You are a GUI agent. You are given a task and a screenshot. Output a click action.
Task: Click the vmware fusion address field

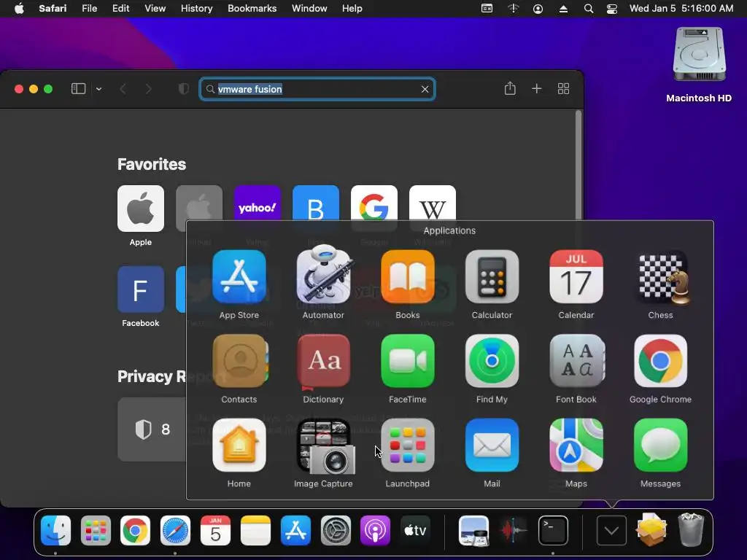tap(317, 89)
